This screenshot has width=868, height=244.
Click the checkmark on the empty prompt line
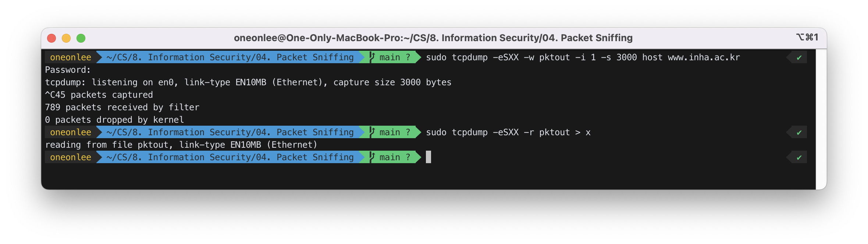799,158
